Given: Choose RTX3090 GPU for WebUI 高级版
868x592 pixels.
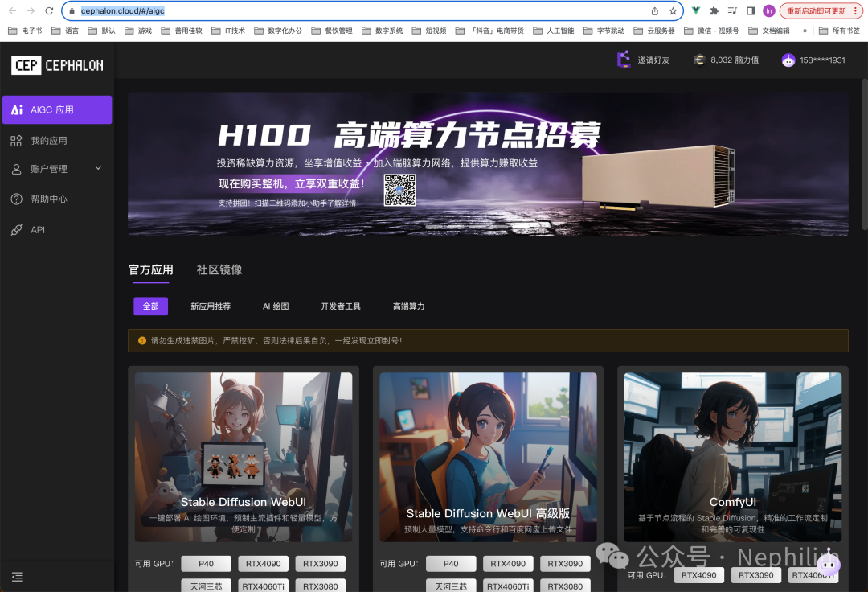Looking at the screenshot, I should click(565, 564).
